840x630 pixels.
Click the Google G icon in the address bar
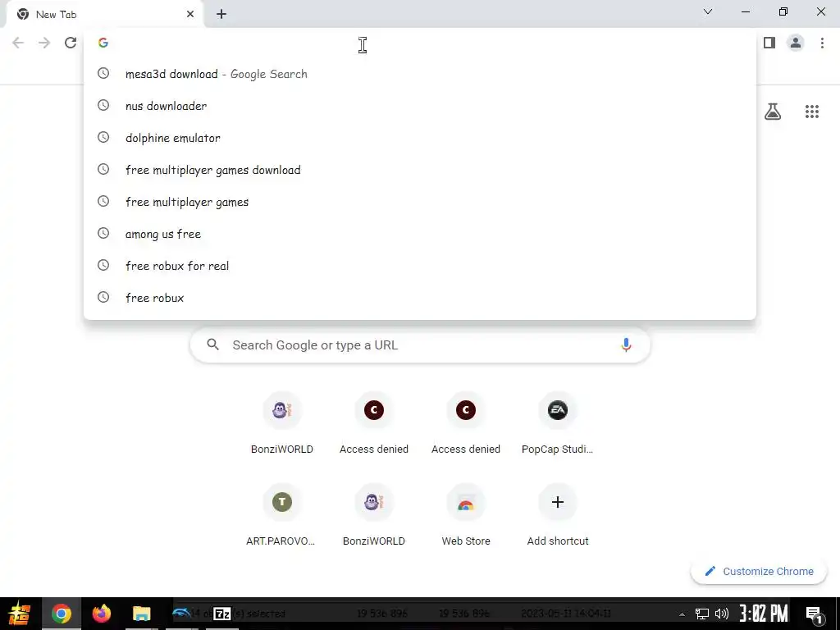click(x=103, y=43)
